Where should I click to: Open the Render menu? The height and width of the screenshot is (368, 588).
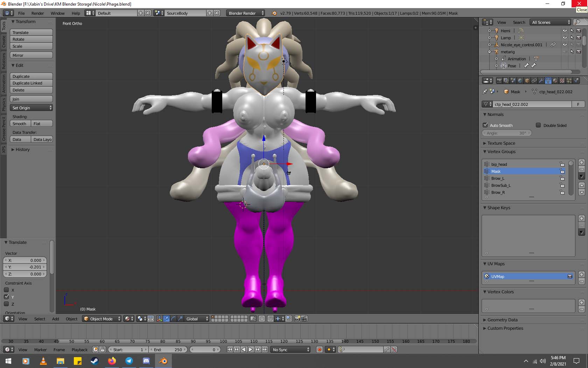tap(37, 13)
